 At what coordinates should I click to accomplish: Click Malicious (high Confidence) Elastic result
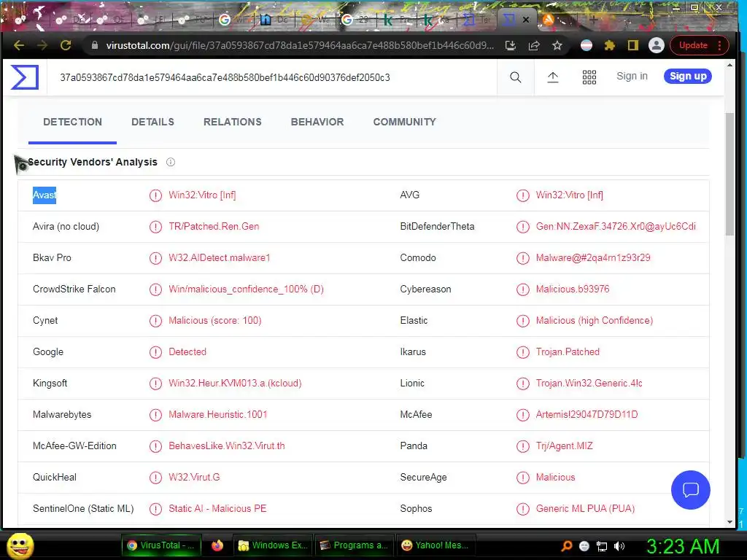594,321
